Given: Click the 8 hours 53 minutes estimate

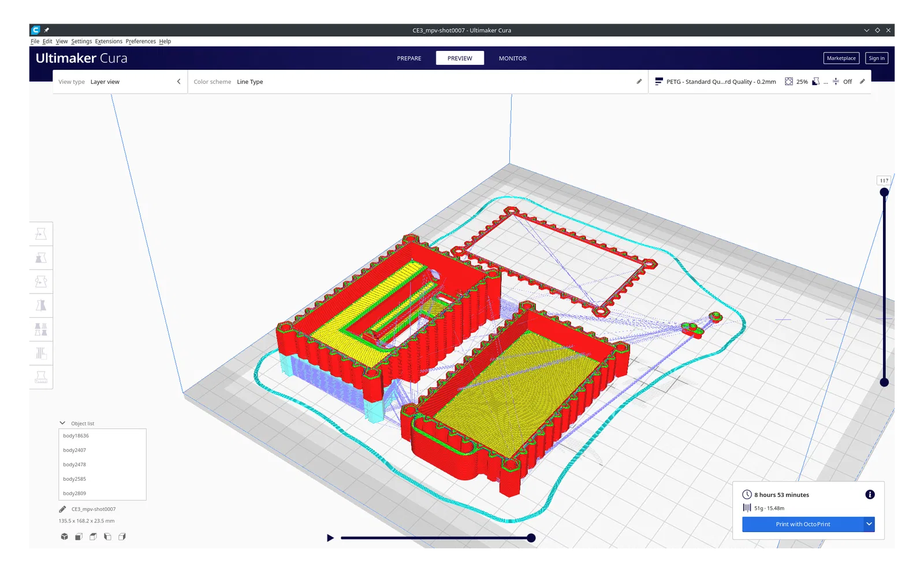Looking at the screenshot, I should pyautogui.click(x=781, y=495).
